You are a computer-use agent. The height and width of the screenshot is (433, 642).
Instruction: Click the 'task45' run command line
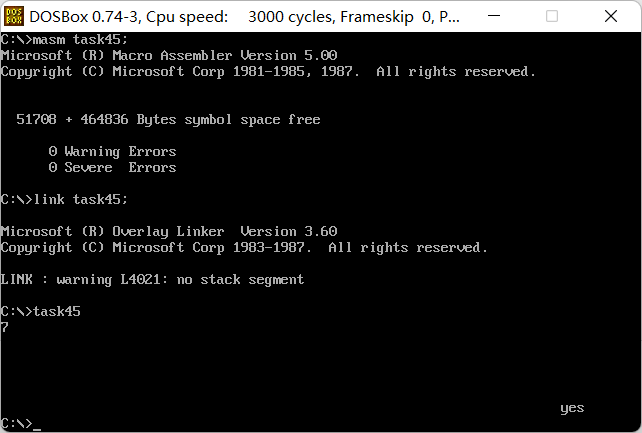(x=41, y=311)
